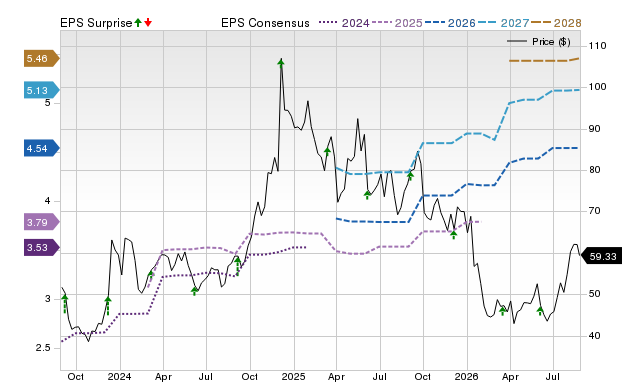The height and width of the screenshot is (382, 640).
Task: Toggle the Price ($) legend entry
Action: [539, 42]
